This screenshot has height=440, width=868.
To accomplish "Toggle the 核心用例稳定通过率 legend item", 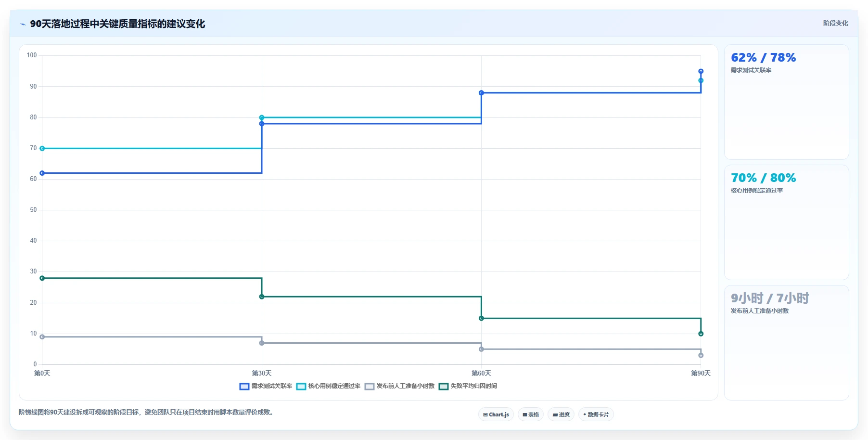I will coord(328,386).
